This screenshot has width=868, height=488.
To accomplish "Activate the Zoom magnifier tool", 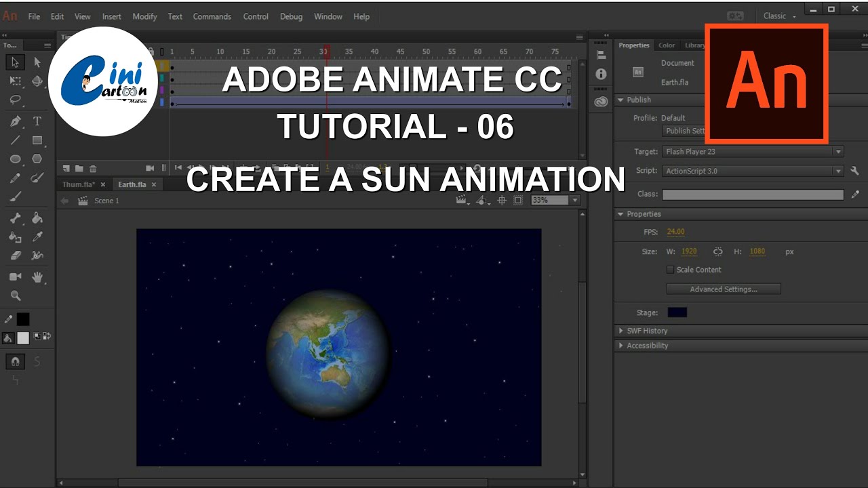I will pyautogui.click(x=15, y=296).
